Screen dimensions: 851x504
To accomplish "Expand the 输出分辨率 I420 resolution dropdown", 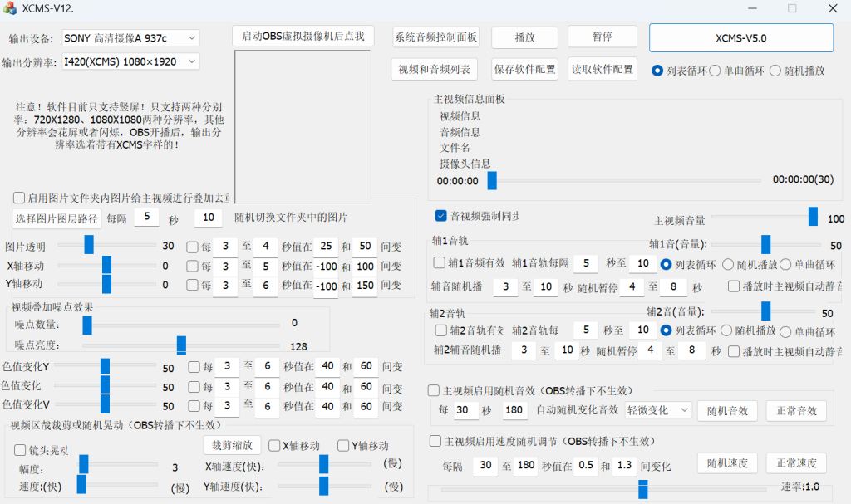I will coord(130,61).
